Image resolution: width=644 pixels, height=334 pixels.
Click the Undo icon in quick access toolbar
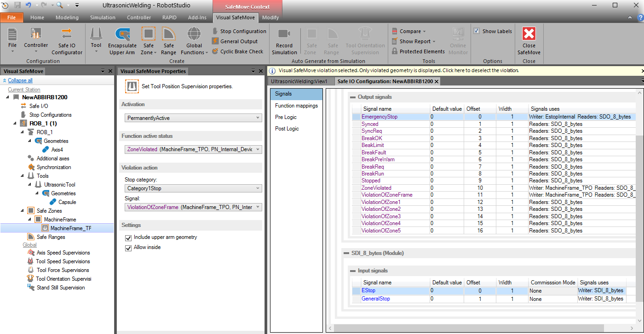click(29, 5)
